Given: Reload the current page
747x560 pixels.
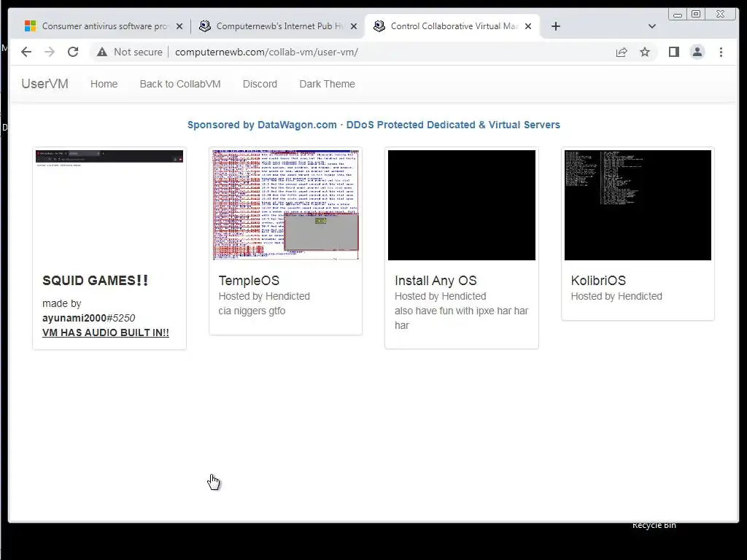Looking at the screenshot, I should (73, 52).
